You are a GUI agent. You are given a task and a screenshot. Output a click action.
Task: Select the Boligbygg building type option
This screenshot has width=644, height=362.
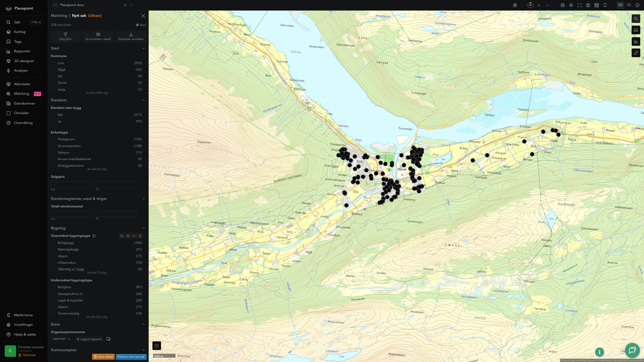click(54, 243)
